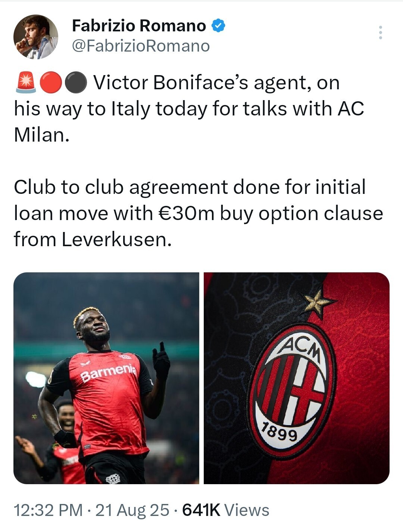
Task: Click the tweet text mentioning AC Milan
Action: (189, 108)
